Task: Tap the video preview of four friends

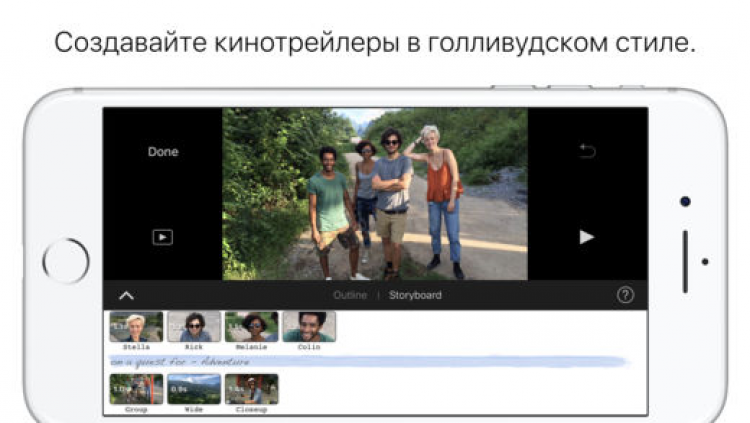Action: [375, 194]
